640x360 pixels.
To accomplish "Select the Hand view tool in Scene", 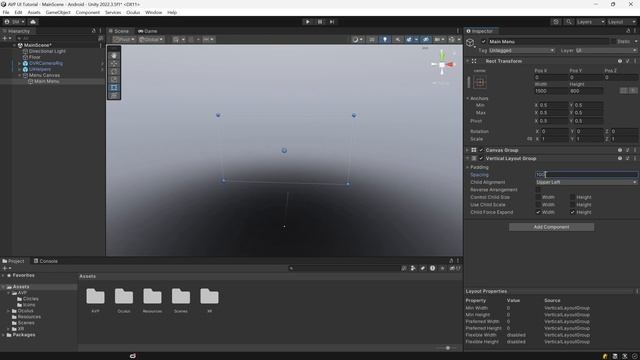I will [x=114, y=56].
